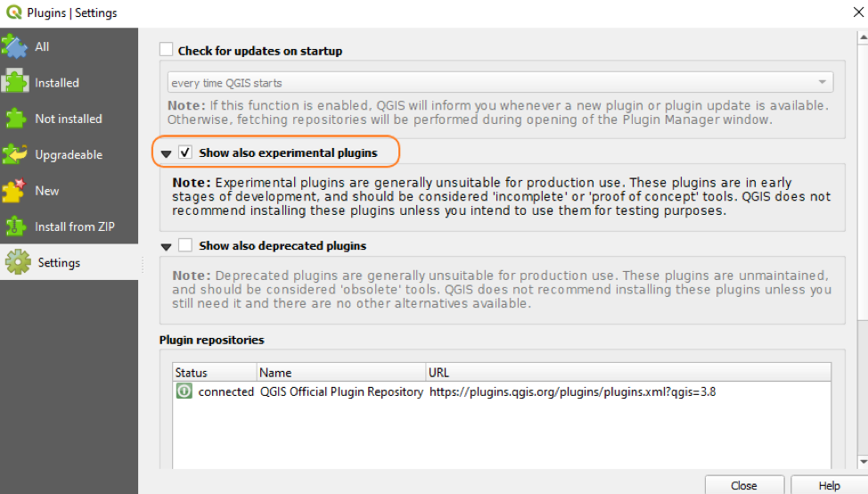Click the QGIS logo in title bar

coord(13,12)
